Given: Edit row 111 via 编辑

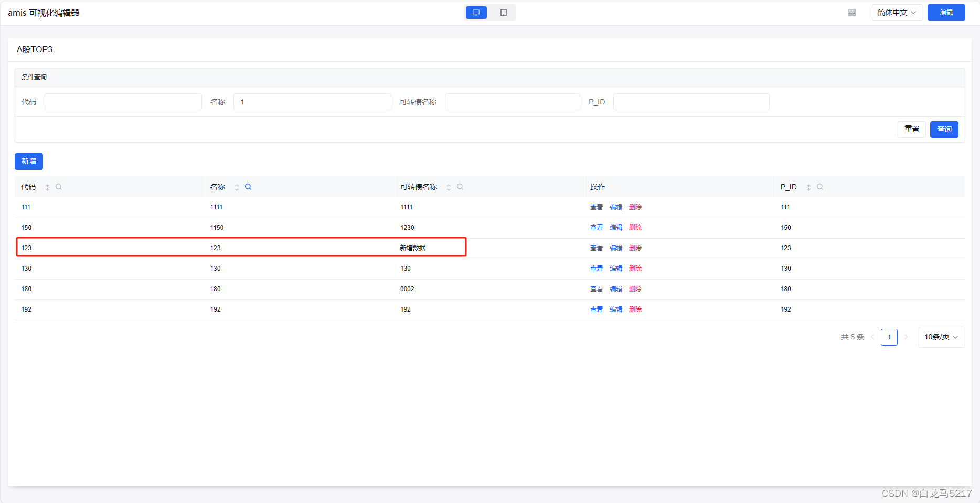Looking at the screenshot, I should pos(616,207).
